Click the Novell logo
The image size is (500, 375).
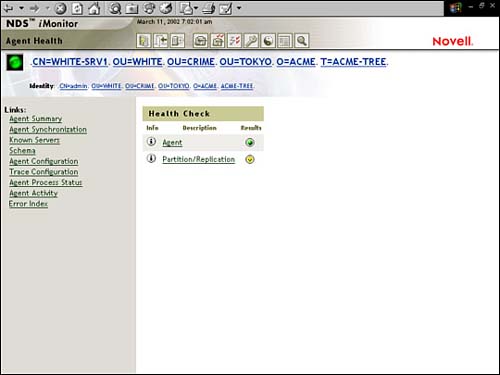pos(453,41)
